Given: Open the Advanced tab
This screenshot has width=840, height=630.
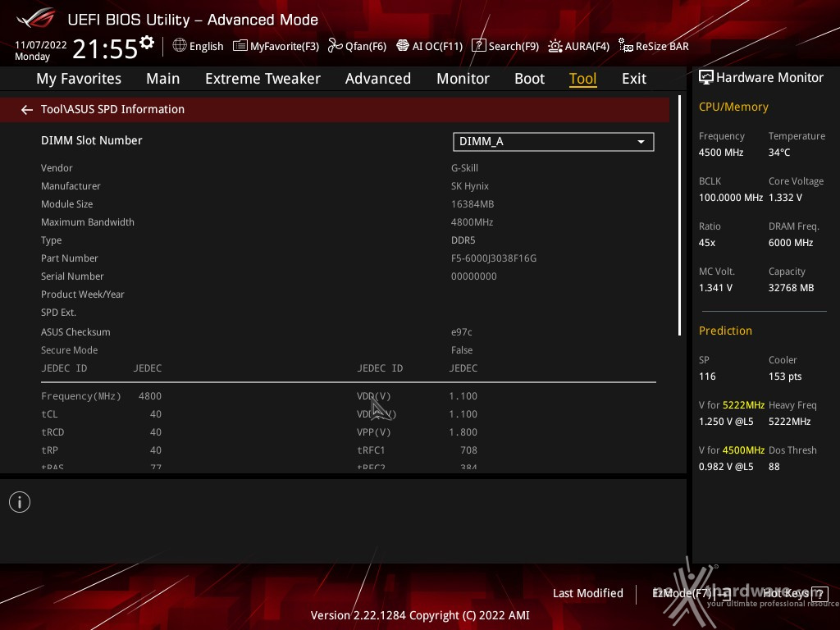Looking at the screenshot, I should tap(377, 79).
